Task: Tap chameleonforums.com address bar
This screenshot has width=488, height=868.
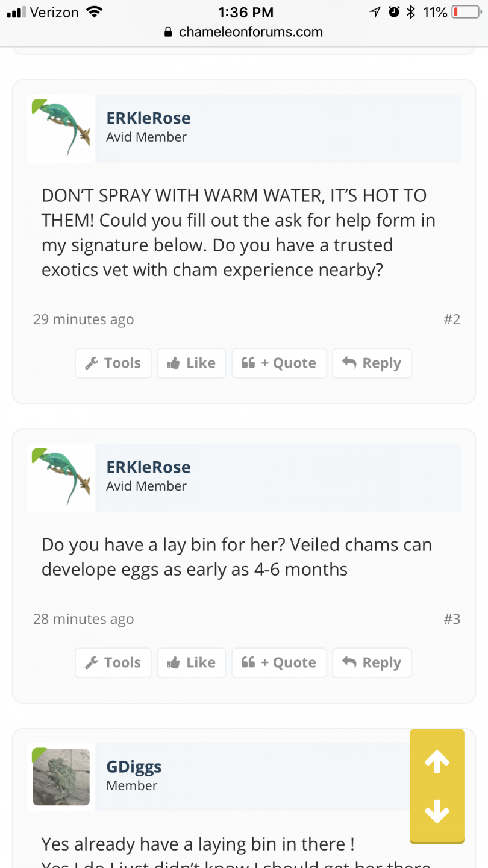Action: [x=244, y=32]
